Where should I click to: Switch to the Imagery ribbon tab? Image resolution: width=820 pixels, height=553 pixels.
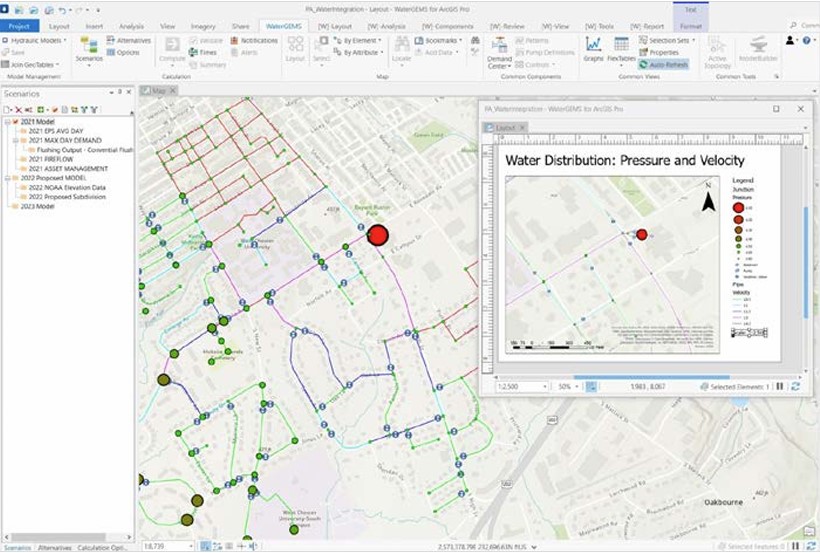click(203, 26)
